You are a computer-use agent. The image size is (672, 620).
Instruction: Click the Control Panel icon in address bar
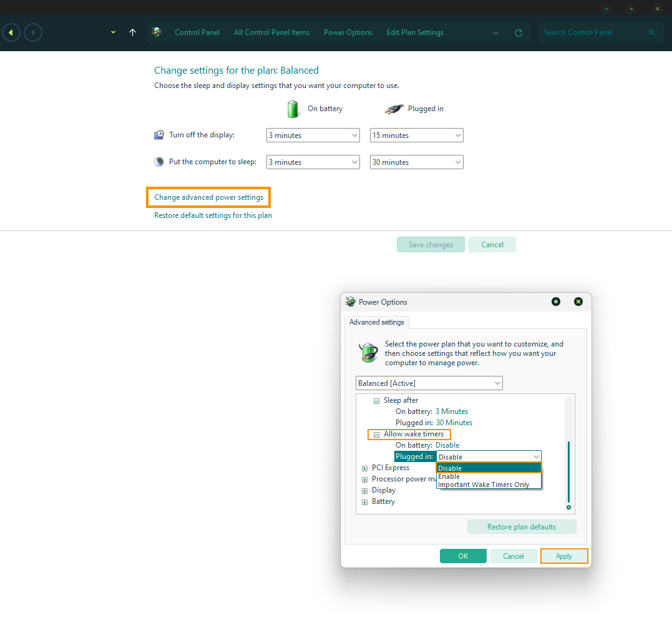click(x=157, y=32)
